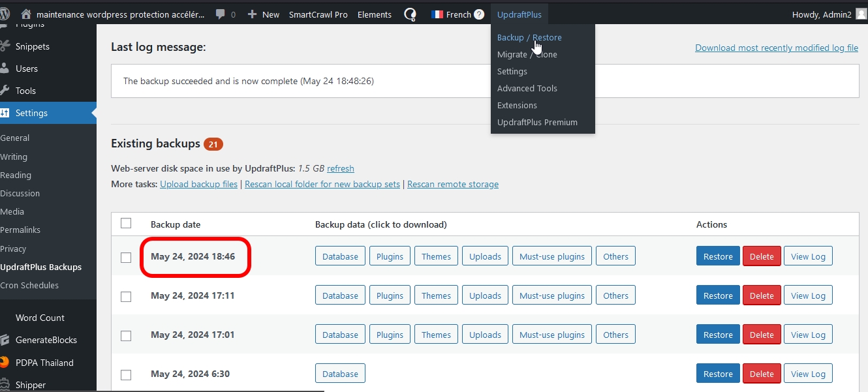Click Upload backup files link
Screen dimensions: 868x392
point(198,184)
